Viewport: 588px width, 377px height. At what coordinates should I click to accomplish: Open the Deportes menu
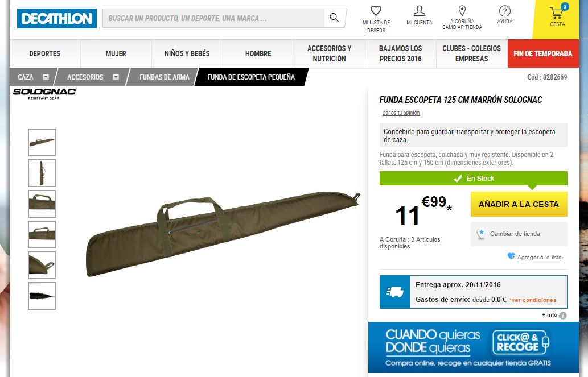click(x=44, y=53)
